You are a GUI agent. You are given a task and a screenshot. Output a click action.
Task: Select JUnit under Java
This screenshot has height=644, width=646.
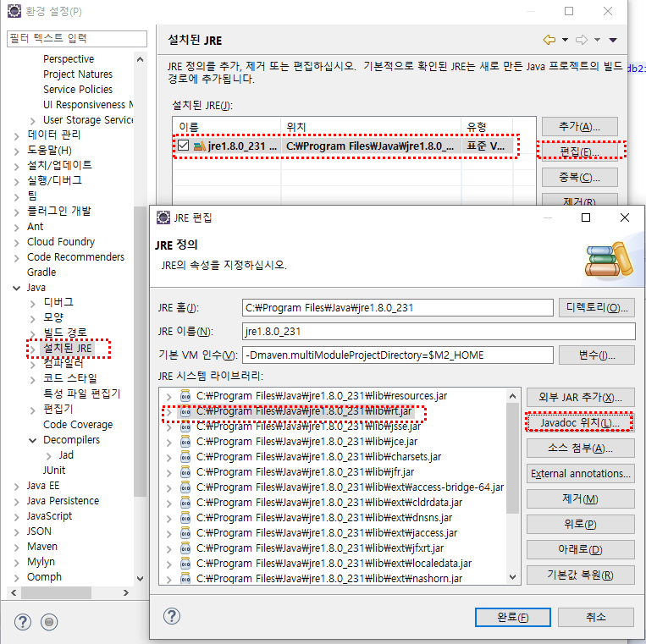click(54, 471)
